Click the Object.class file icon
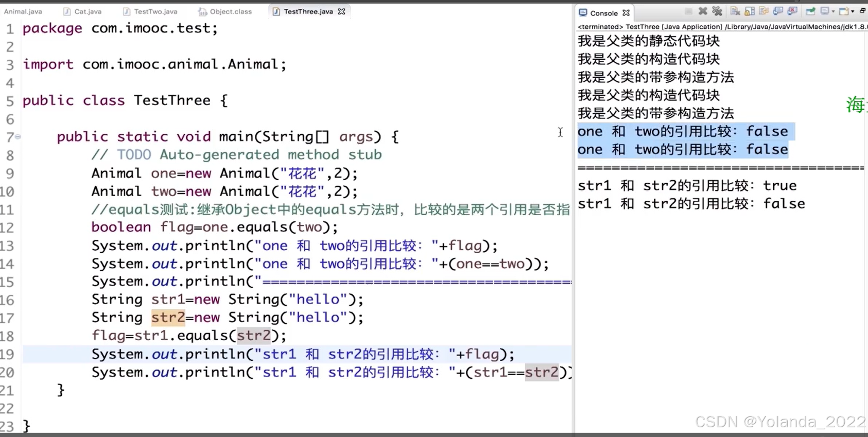 click(202, 11)
